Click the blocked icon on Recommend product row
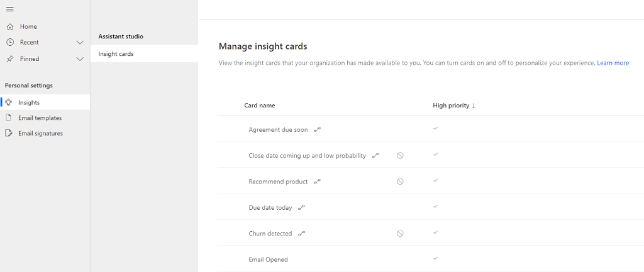Image resolution: width=644 pixels, height=272 pixels. (400, 182)
